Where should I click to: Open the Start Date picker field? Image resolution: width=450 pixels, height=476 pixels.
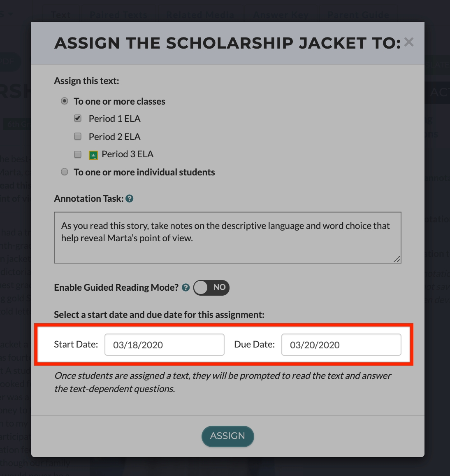pyautogui.click(x=165, y=345)
